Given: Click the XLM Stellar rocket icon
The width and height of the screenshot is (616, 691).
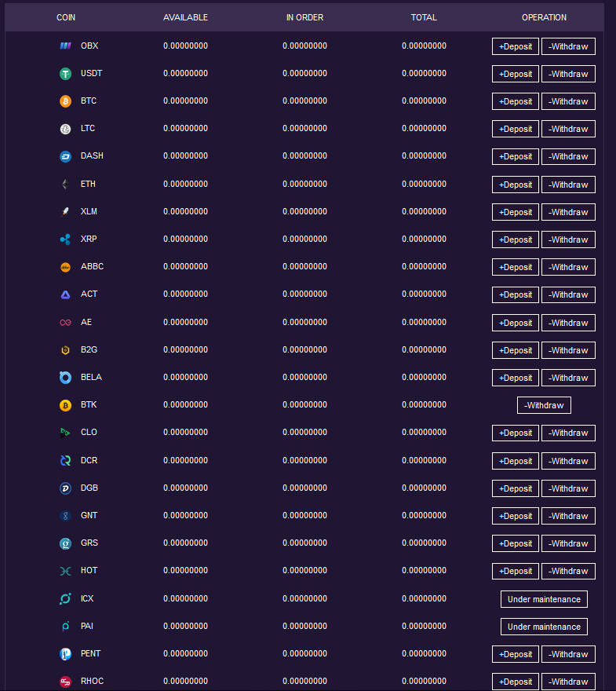Looking at the screenshot, I should tap(66, 211).
